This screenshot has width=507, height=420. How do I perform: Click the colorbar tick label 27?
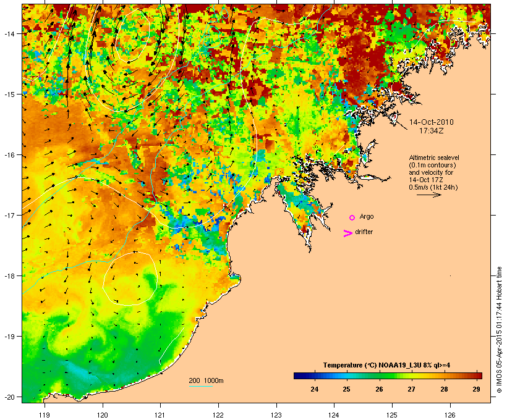click(411, 389)
